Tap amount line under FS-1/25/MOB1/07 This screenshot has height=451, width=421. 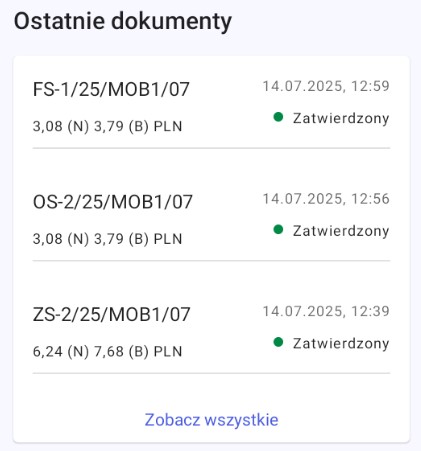(x=107, y=127)
